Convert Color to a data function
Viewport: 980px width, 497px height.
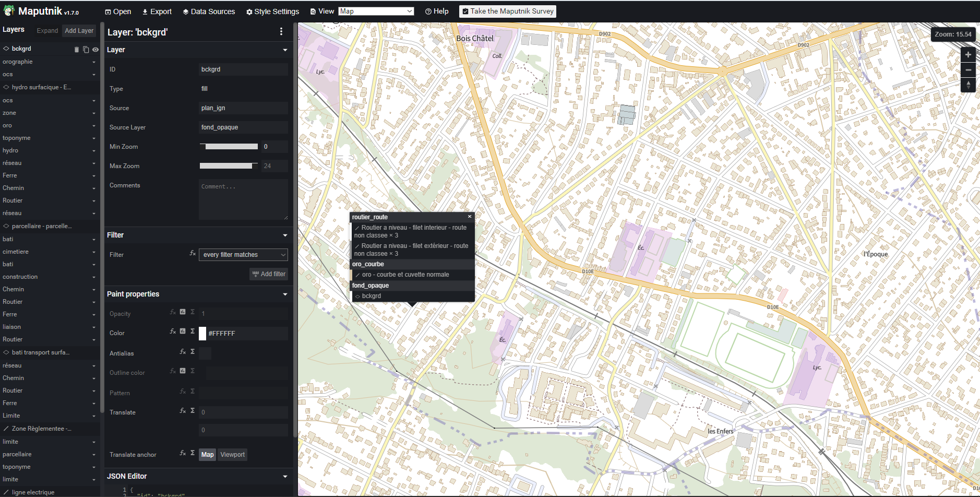click(x=183, y=331)
